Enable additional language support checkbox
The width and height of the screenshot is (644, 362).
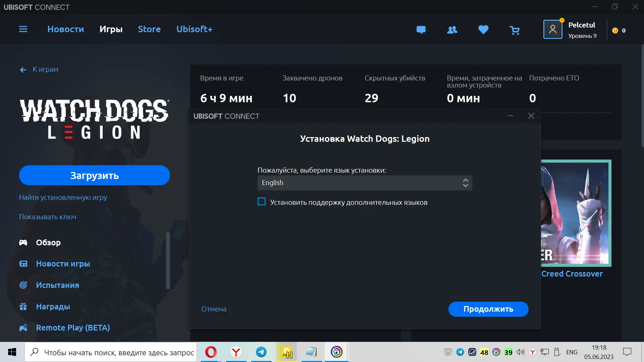(x=262, y=201)
